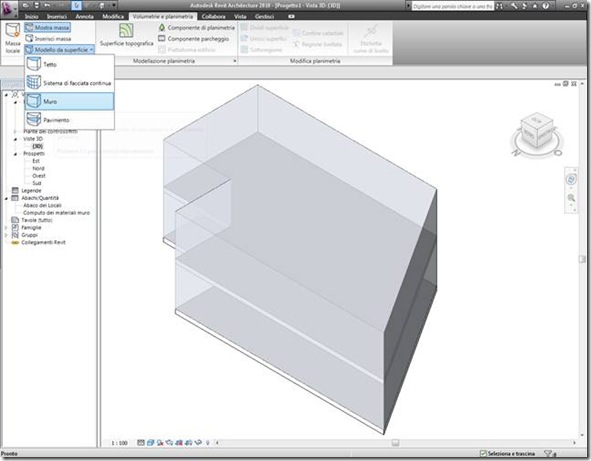The image size is (591, 461).
Task: Select the Modify arrow cursor icon
Action: click(x=77, y=6)
